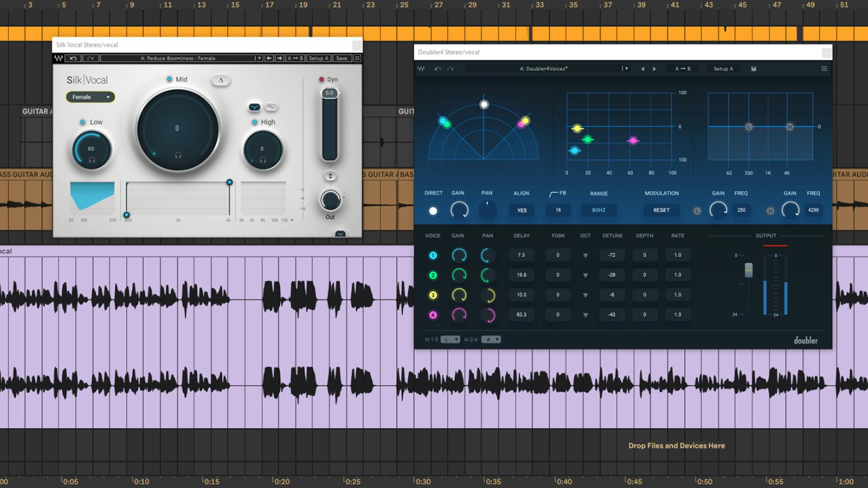
Task: Open In 1-3 input selector dropdown
Action: 450,340
